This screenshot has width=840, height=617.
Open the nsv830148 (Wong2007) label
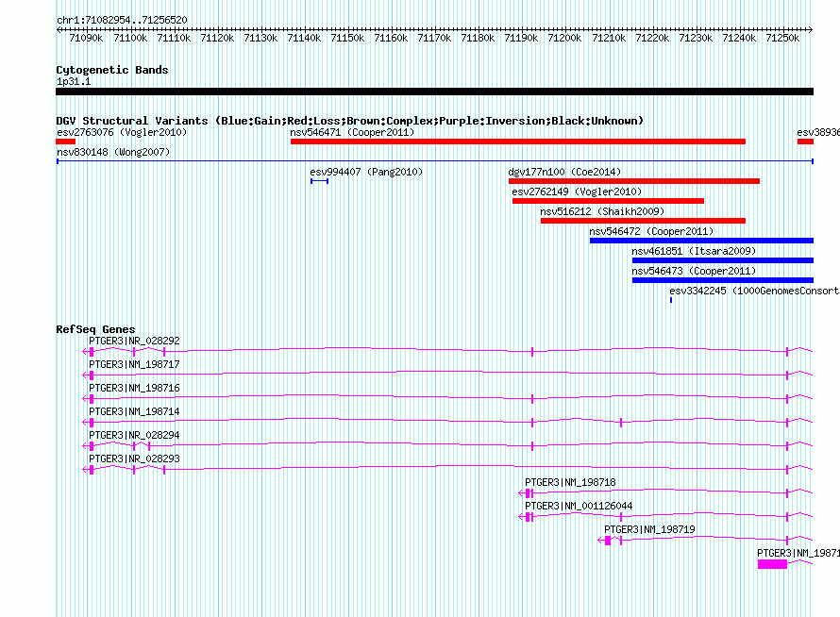coord(113,152)
